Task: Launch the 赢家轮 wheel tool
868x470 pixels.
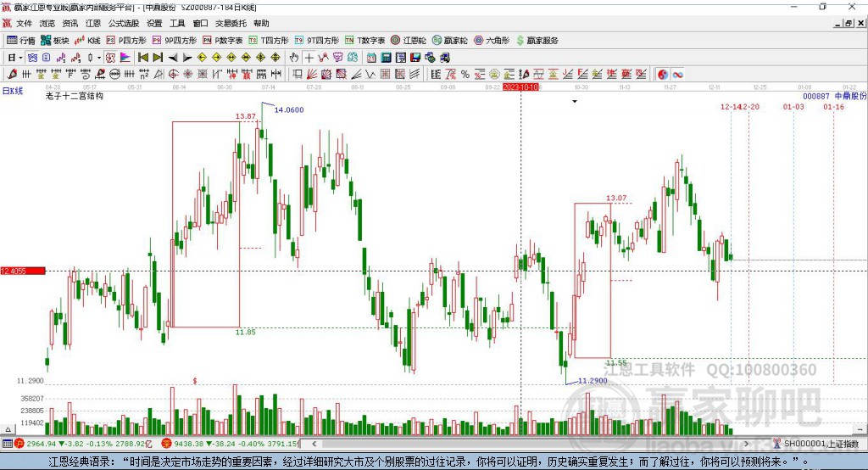Action: (x=449, y=41)
